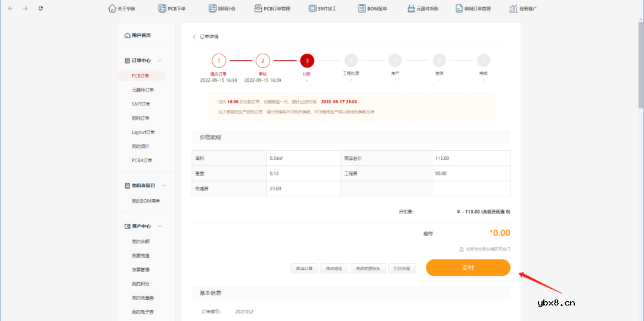Viewport: 644px width, 321px height.
Task: Click the 北京市北京东城区天安门 address text
Action: click(488, 249)
